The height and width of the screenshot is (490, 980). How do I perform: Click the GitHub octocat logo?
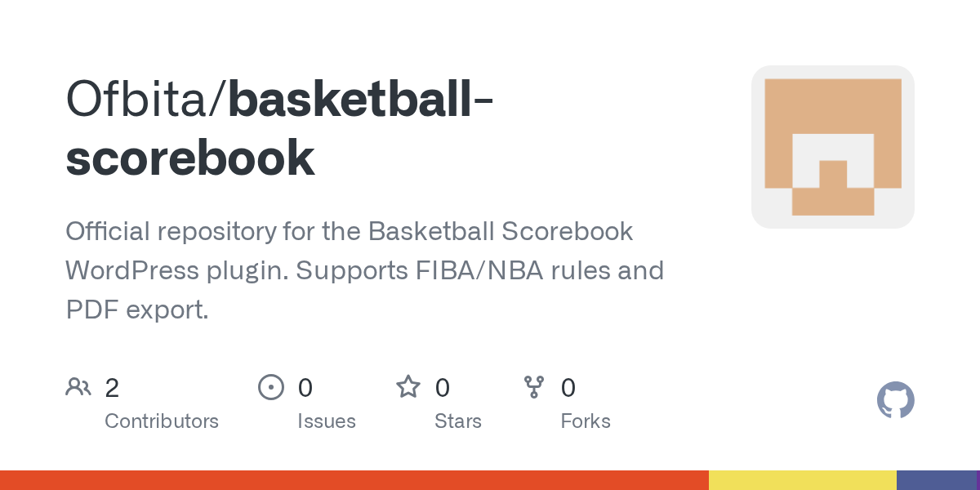coord(895,400)
